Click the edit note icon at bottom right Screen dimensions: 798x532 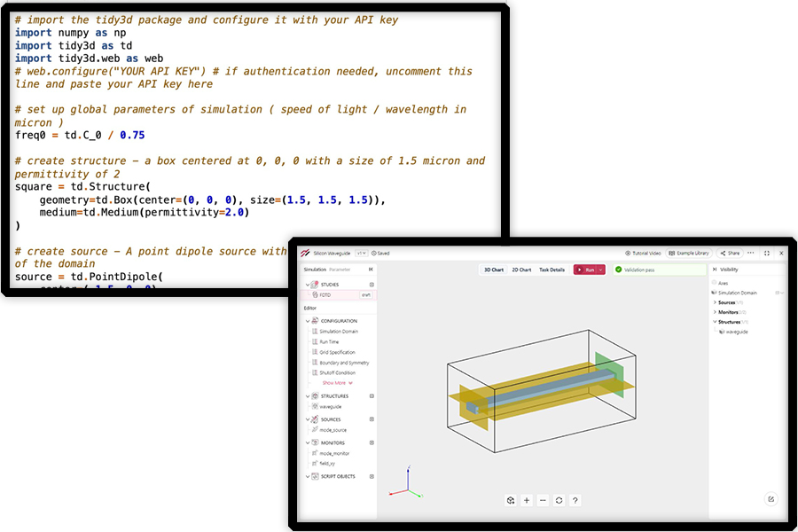pos(771,499)
